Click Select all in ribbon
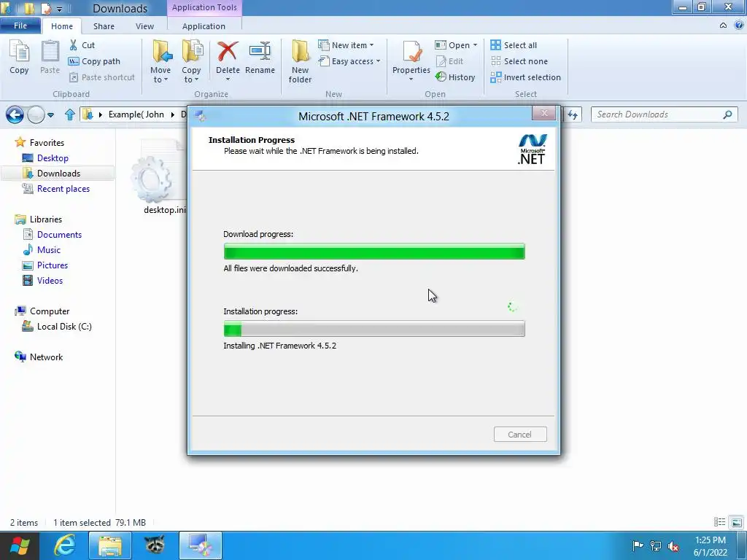The width and height of the screenshot is (747, 560). tap(514, 45)
